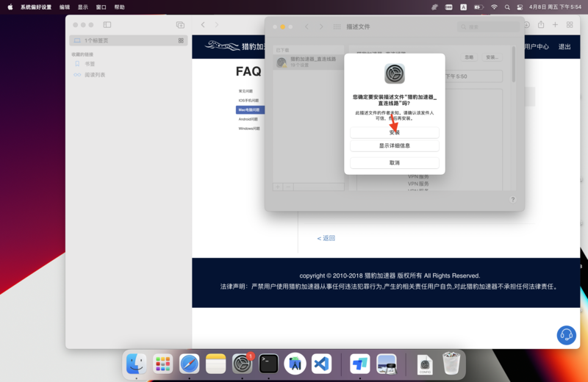The height and width of the screenshot is (382, 588).
Task: Launch Terminal from the Dock
Action: [268, 364]
